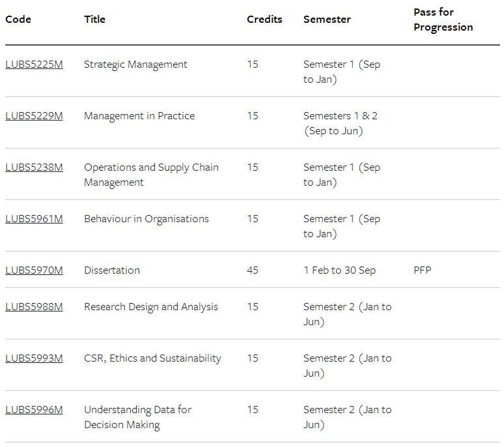
Task: Open the LUBS5996M module link
Action: 34,410
